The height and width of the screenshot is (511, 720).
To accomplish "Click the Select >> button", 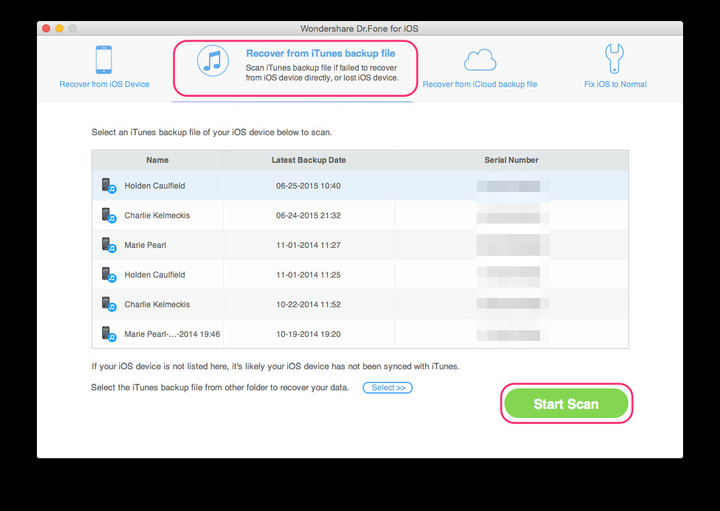I will tap(388, 387).
